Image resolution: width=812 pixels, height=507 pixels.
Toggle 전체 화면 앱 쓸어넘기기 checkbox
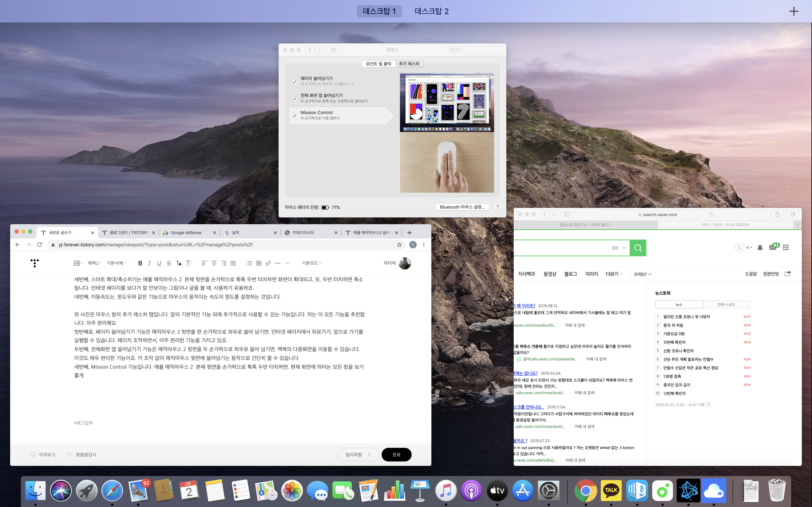point(295,99)
